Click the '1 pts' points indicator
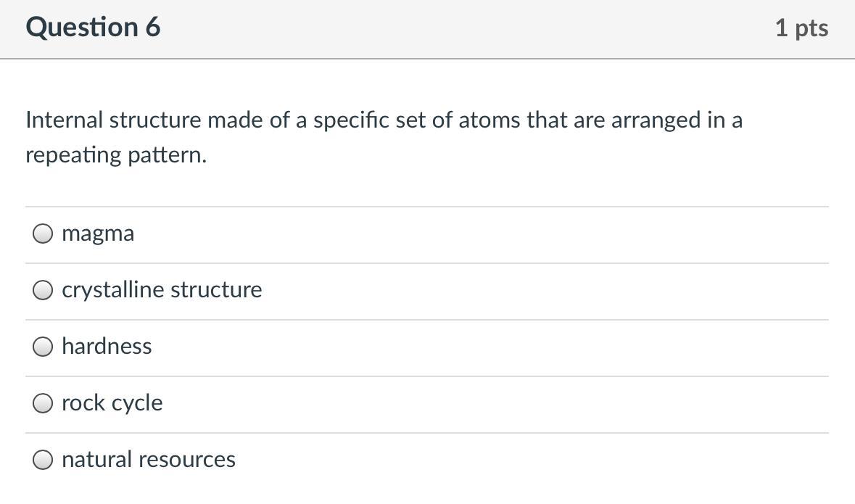Screen dimensions: 855x504 pos(801,28)
